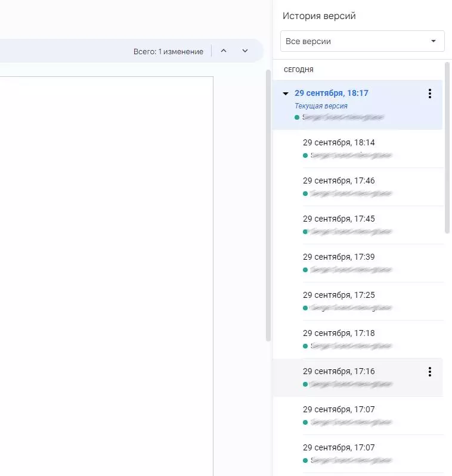The width and height of the screenshot is (452, 476).
Task: Click inside the blank document page
Action: [x=107, y=268]
